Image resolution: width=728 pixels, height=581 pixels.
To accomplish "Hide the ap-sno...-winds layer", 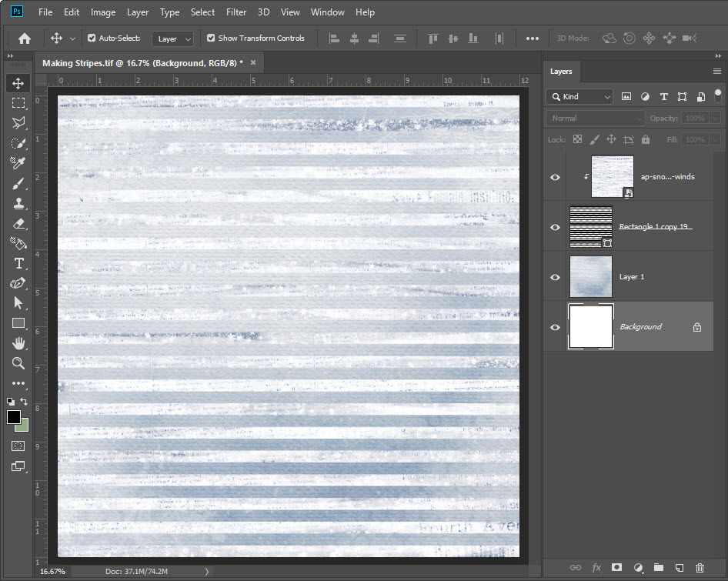I will [555, 177].
